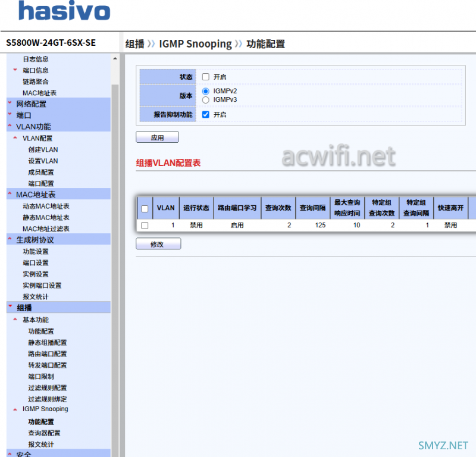Collapse the MAC地址表 section arrow

(10, 193)
